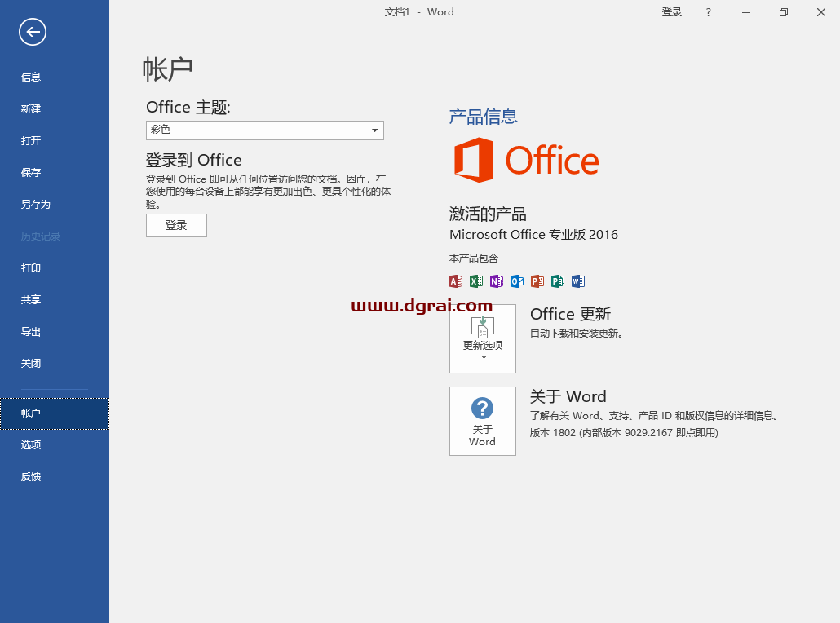The width and height of the screenshot is (840, 623).
Task: Click the PowerPoint app icon
Action: click(537, 281)
